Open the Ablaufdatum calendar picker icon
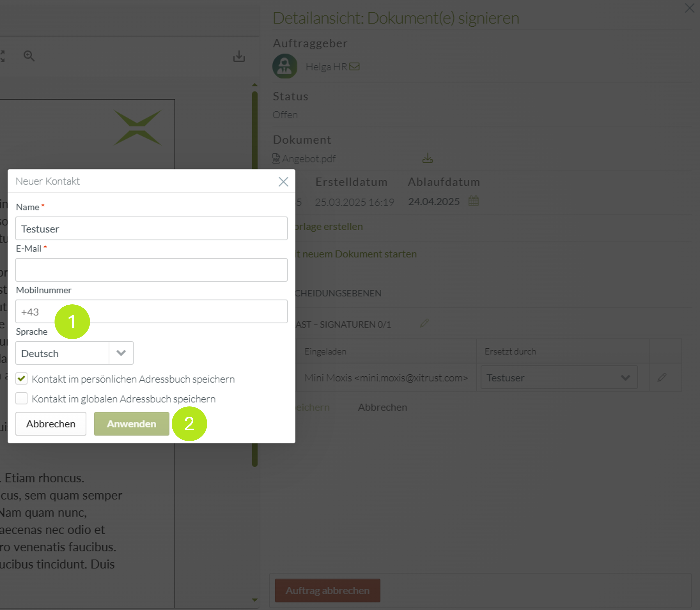 (x=474, y=201)
